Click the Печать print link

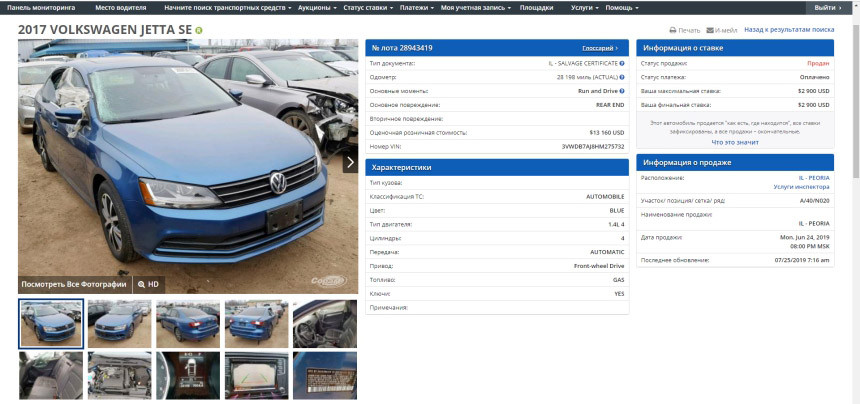tap(689, 30)
